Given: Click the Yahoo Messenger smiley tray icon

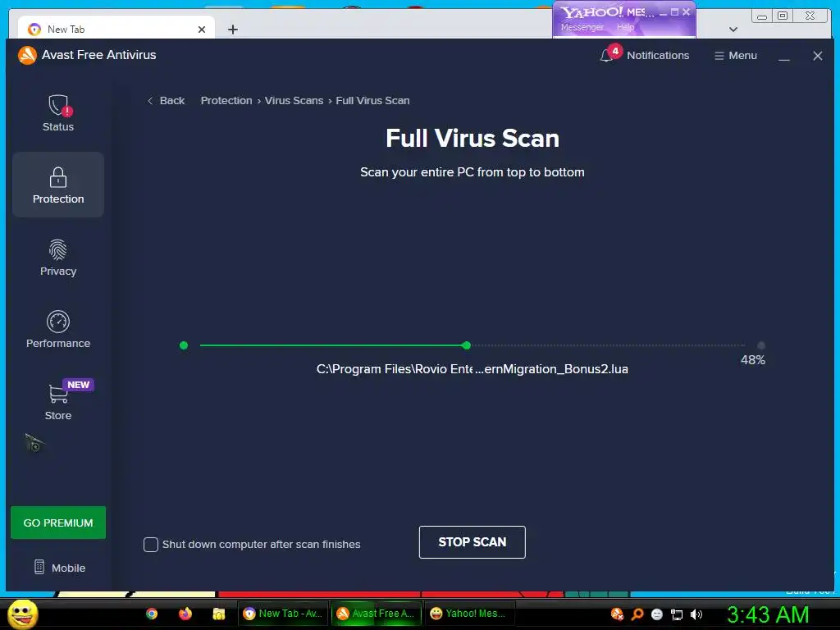Looking at the screenshot, I should point(657,614).
